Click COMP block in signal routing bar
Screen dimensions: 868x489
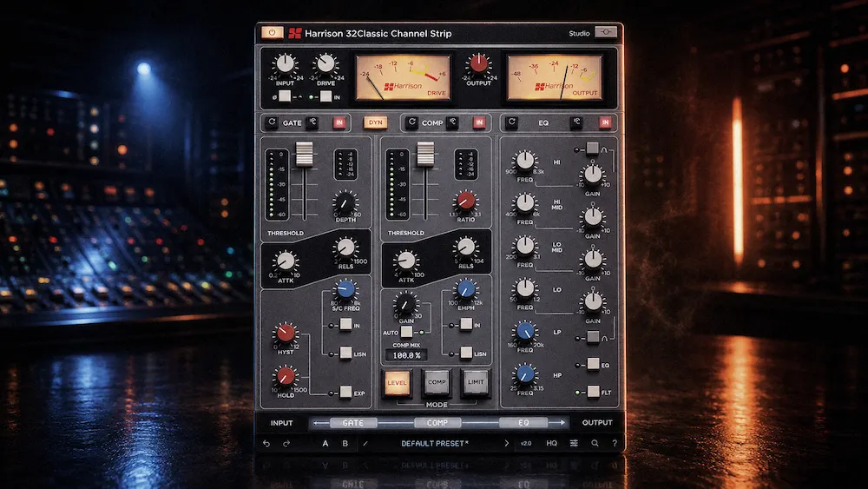437,422
